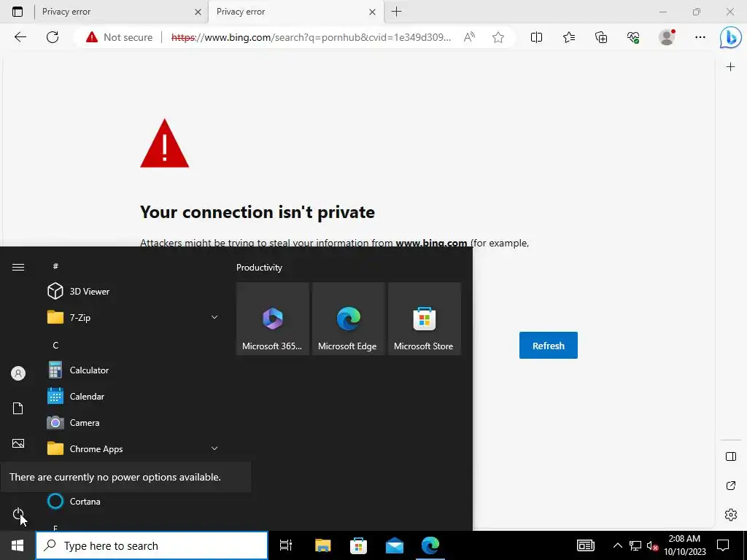Add sidebar app with plus icon
The width and height of the screenshot is (747, 560).
[730, 66]
